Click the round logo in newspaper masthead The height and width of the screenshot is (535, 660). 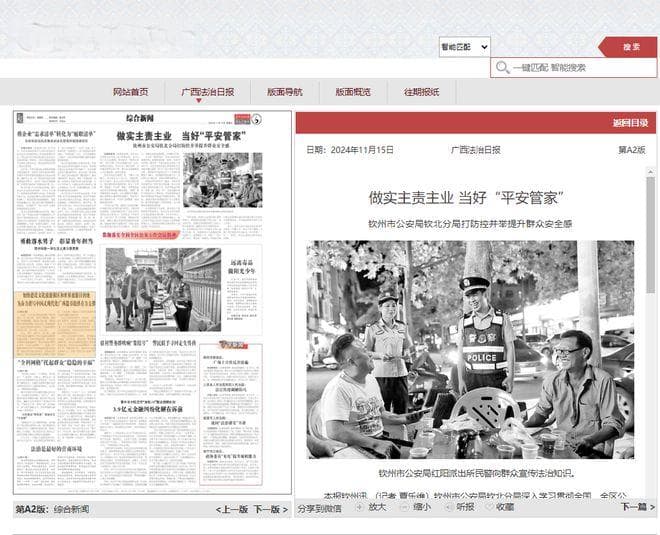click(257, 120)
